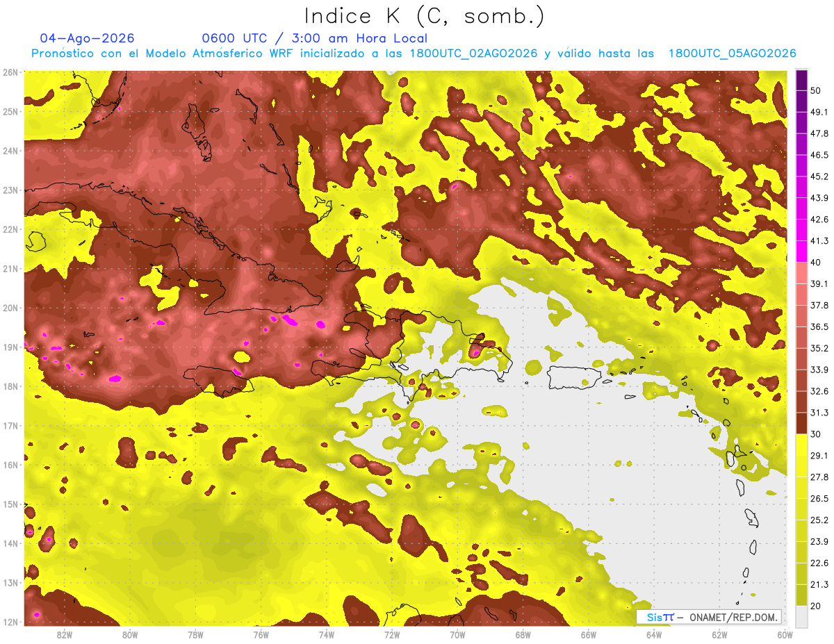834x644 pixels.
Task: Click the colorbar value '30'
Action: (x=817, y=434)
